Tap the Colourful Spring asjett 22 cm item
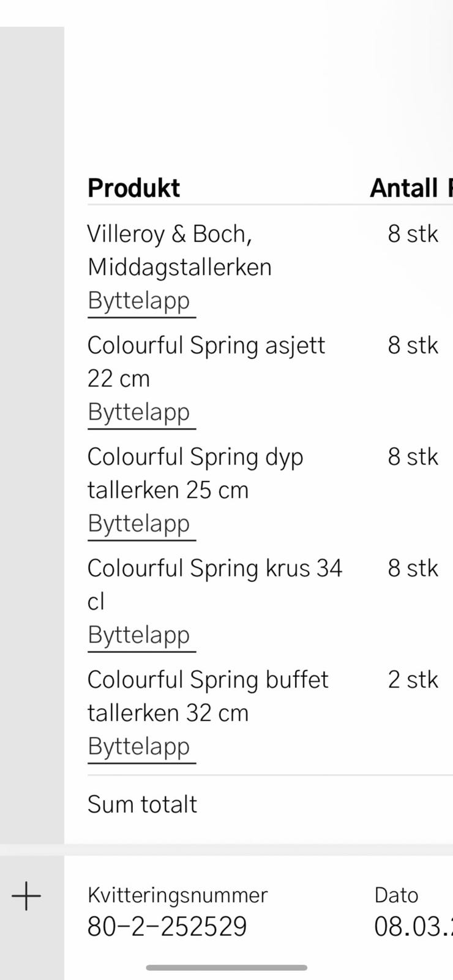The image size is (453, 980). click(206, 361)
